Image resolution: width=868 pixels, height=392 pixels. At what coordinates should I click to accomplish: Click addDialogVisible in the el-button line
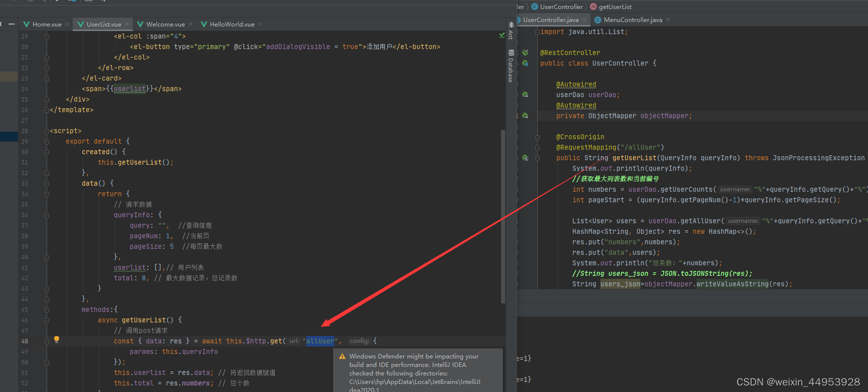pos(298,47)
